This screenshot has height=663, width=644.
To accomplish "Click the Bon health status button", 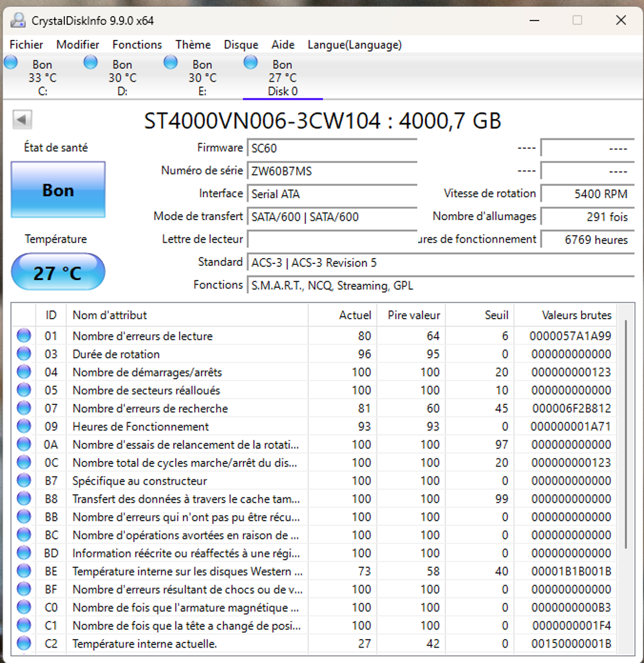I will point(58,190).
